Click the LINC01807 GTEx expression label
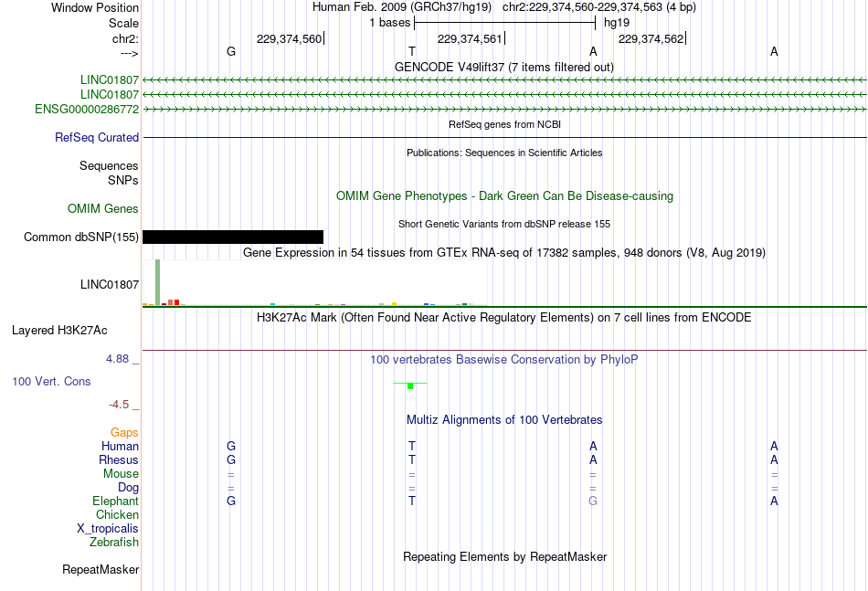This screenshot has width=868, height=591. pyautogui.click(x=109, y=284)
